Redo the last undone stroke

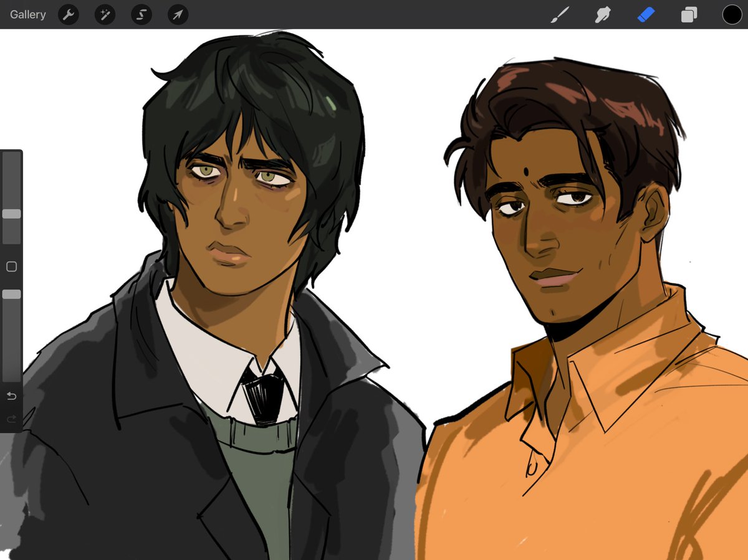11,419
